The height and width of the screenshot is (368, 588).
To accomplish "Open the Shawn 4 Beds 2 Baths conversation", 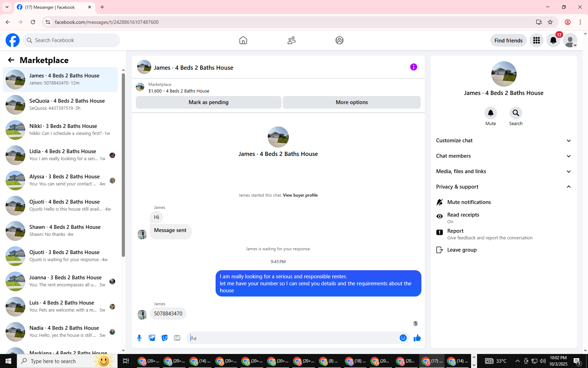I will coord(61,231).
